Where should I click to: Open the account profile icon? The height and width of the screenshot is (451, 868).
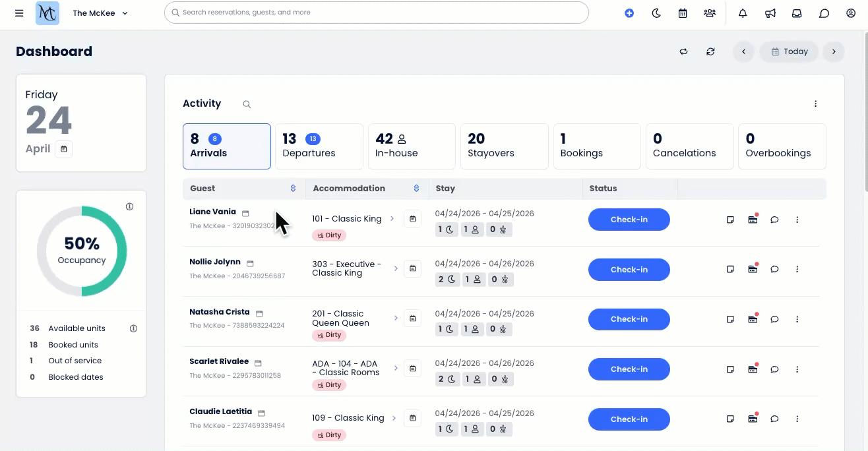tap(851, 13)
